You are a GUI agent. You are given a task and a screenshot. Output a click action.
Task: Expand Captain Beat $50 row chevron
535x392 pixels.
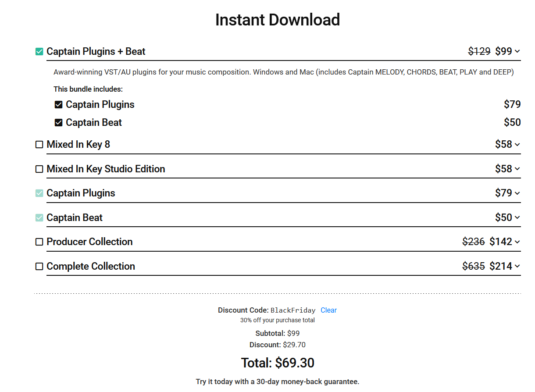(x=517, y=218)
